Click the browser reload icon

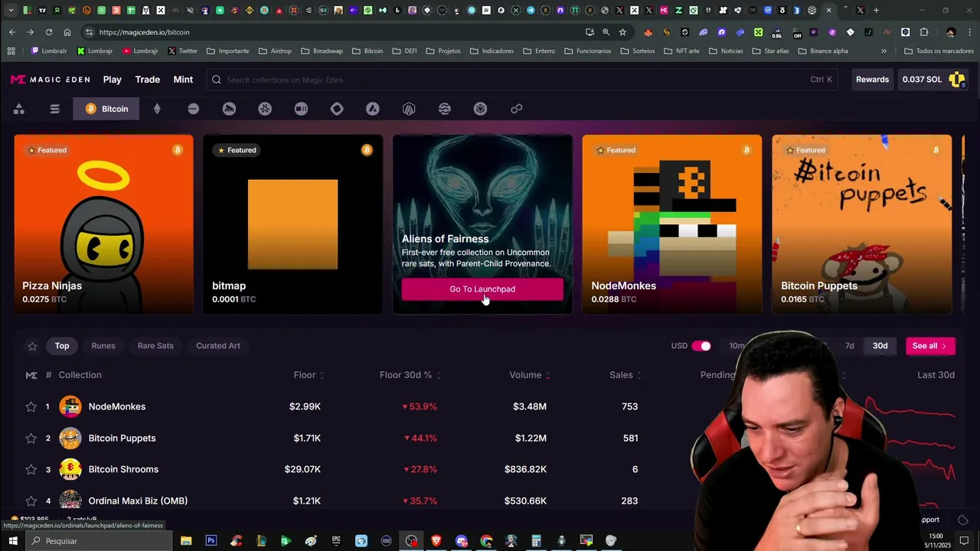click(49, 32)
